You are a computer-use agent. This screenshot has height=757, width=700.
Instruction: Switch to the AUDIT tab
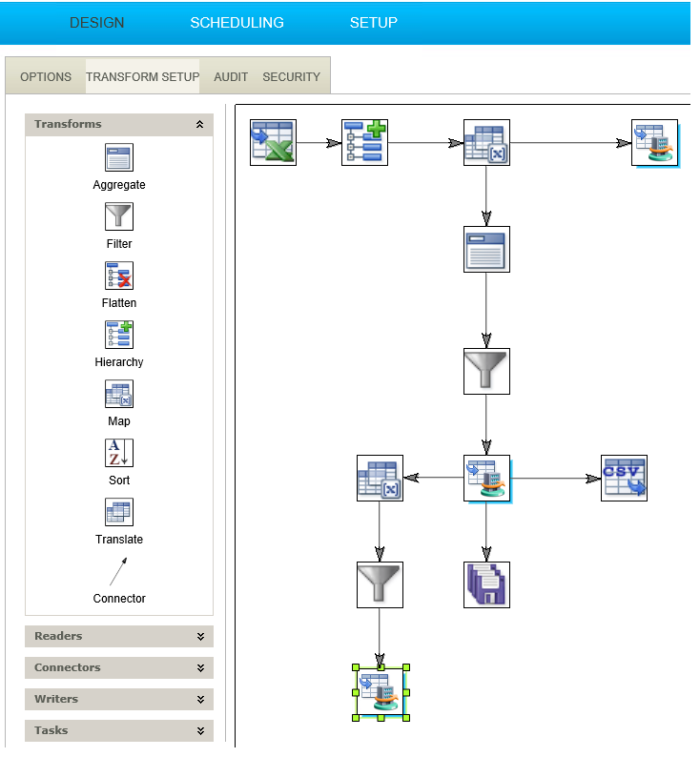[x=231, y=77]
